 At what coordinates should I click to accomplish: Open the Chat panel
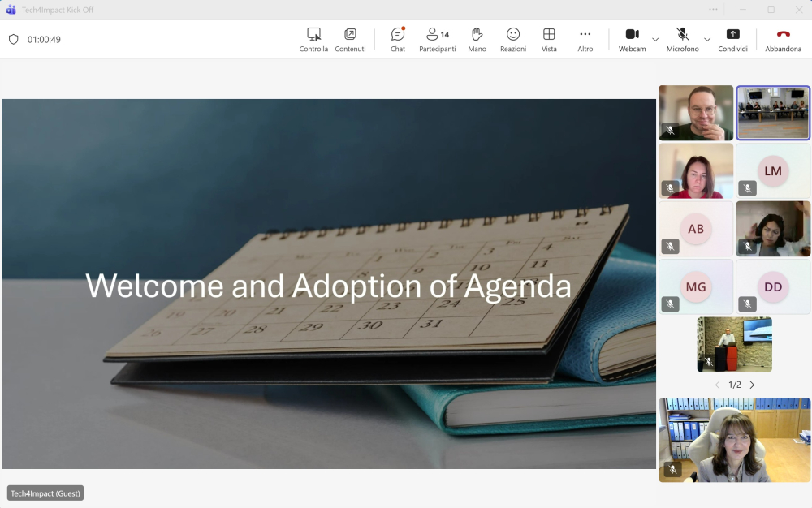coord(397,38)
